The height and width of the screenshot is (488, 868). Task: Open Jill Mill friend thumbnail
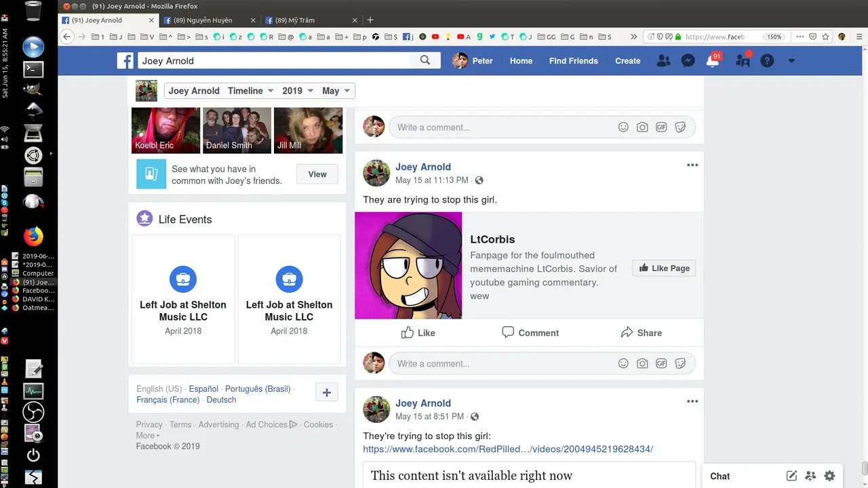tap(308, 131)
